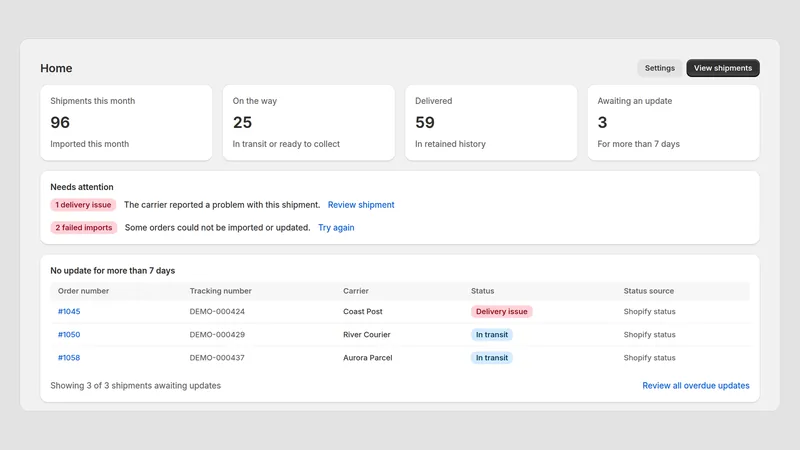Click the Order number column header
800x450 pixels.
coord(83,291)
